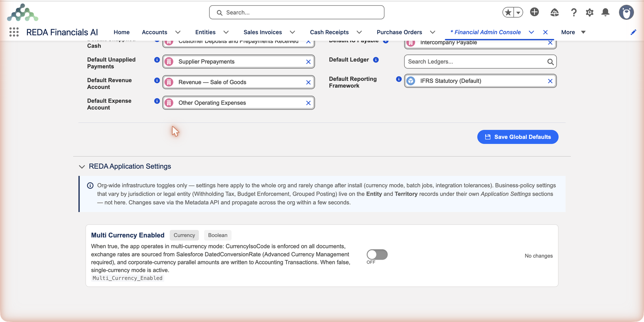Click info icon beside Default Ledger
The image size is (644, 322).
point(376,60)
